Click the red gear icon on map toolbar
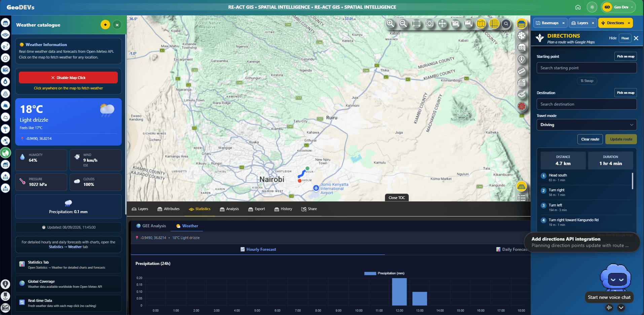 pyautogui.click(x=522, y=106)
